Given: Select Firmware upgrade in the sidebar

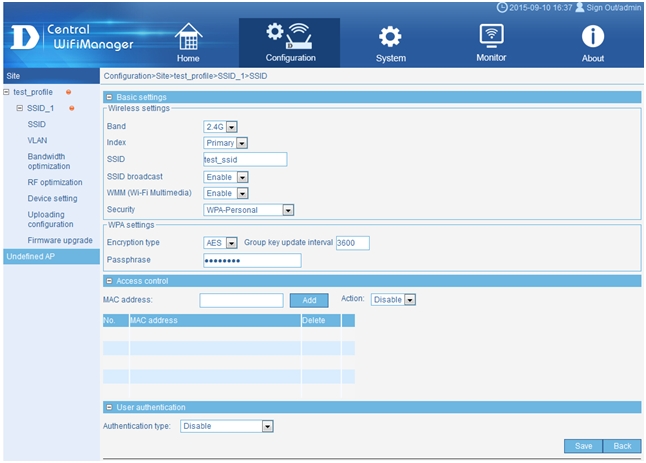Looking at the screenshot, I should click(x=60, y=241).
